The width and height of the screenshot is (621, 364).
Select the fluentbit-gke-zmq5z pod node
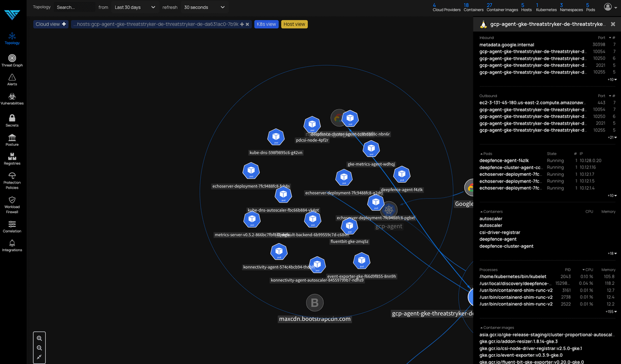pyautogui.click(x=349, y=226)
